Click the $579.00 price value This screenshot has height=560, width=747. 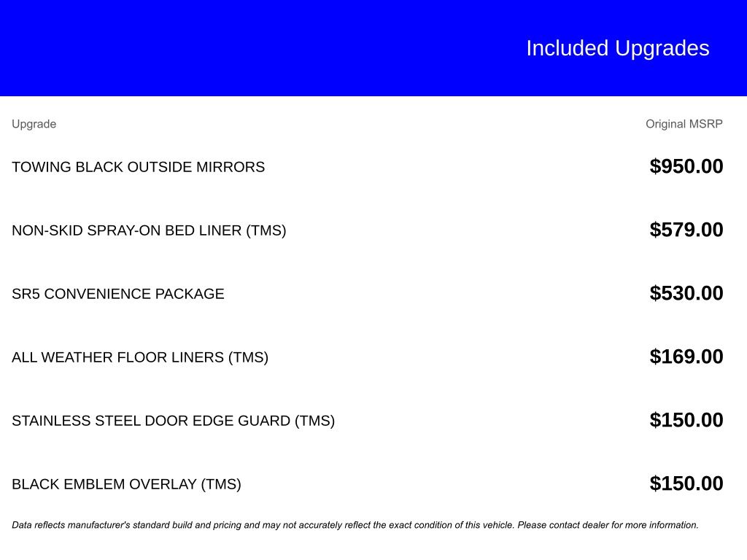(686, 230)
